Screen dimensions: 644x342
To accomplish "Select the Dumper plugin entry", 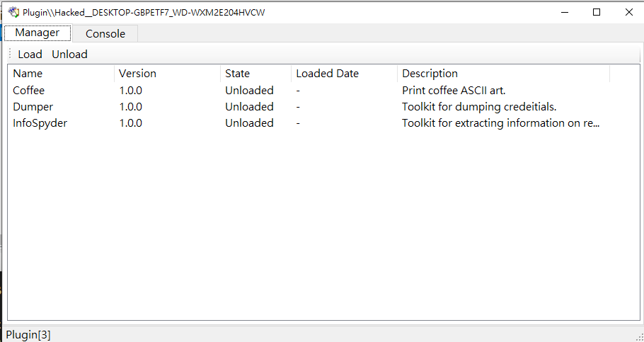I will [x=33, y=107].
